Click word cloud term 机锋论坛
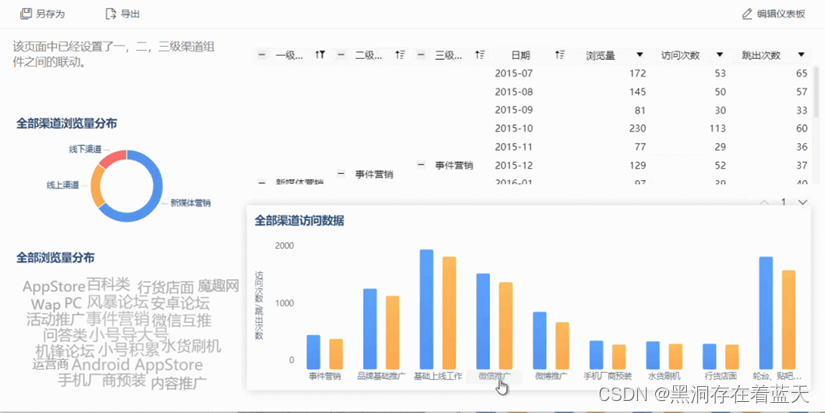 point(65,351)
